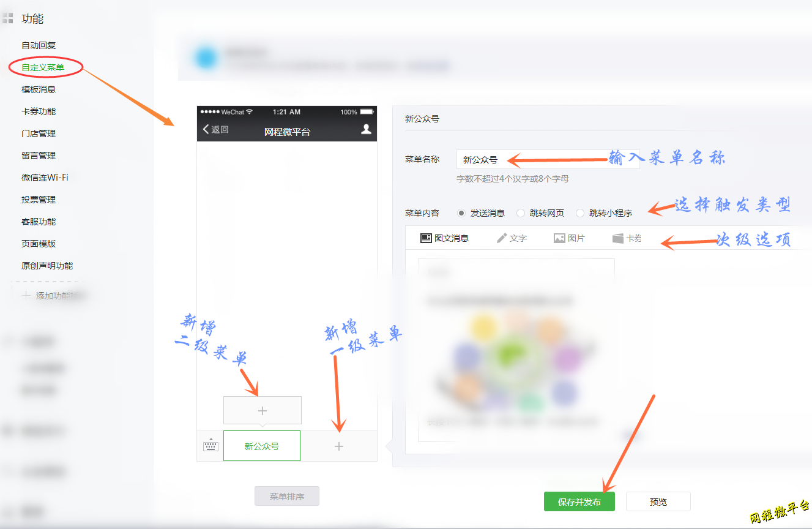Viewport: 812px width, 529px height.
Task: Click the 预览 preview button
Action: (658, 501)
